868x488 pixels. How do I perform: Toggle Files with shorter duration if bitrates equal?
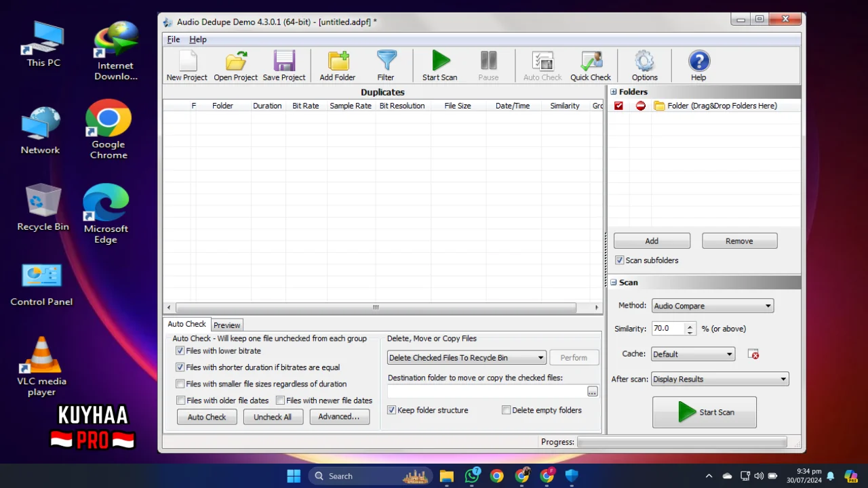(x=180, y=367)
